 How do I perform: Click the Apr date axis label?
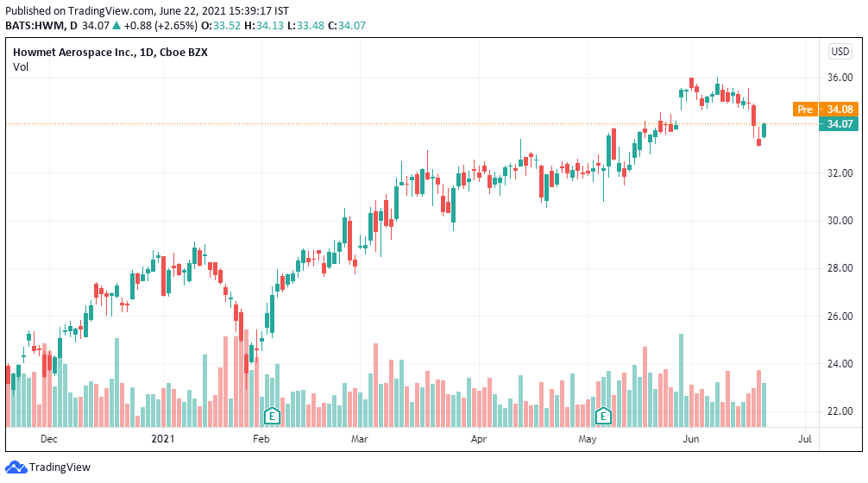(x=478, y=439)
